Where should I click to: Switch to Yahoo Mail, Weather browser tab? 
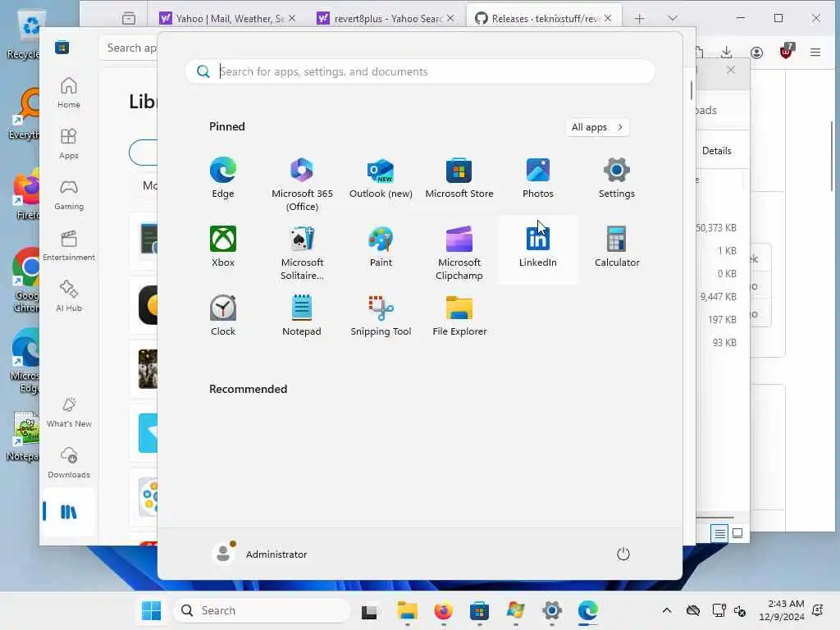click(x=228, y=18)
